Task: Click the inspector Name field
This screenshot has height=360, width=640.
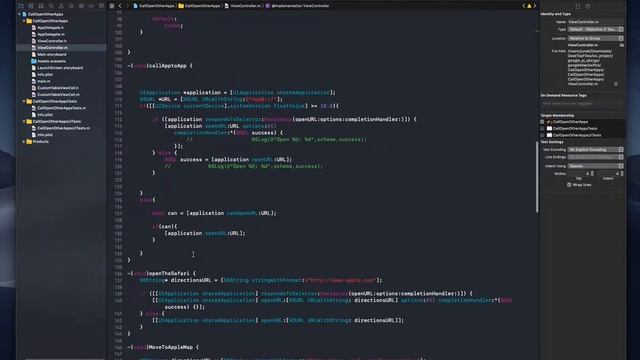Action: tap(596, 22)
